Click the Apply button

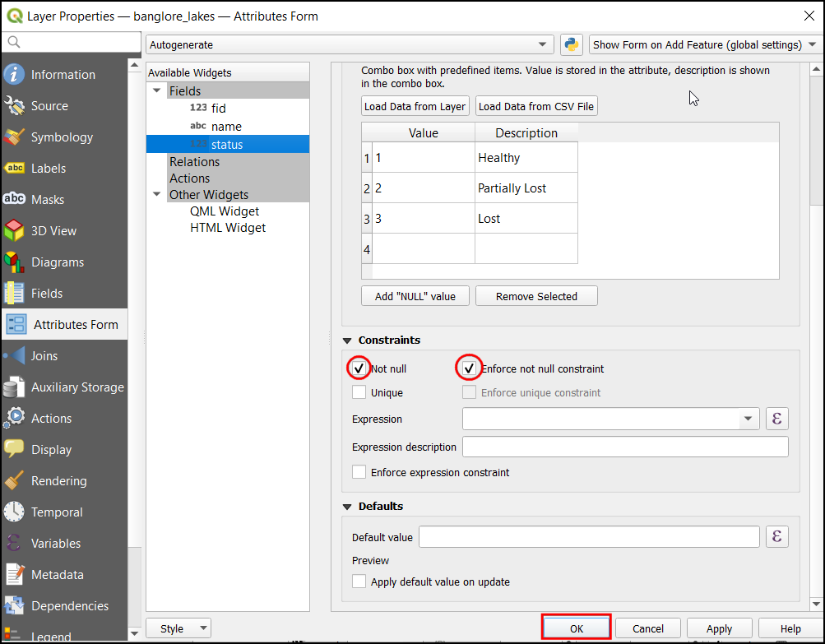pyautogui.click(x=719, y=628)
